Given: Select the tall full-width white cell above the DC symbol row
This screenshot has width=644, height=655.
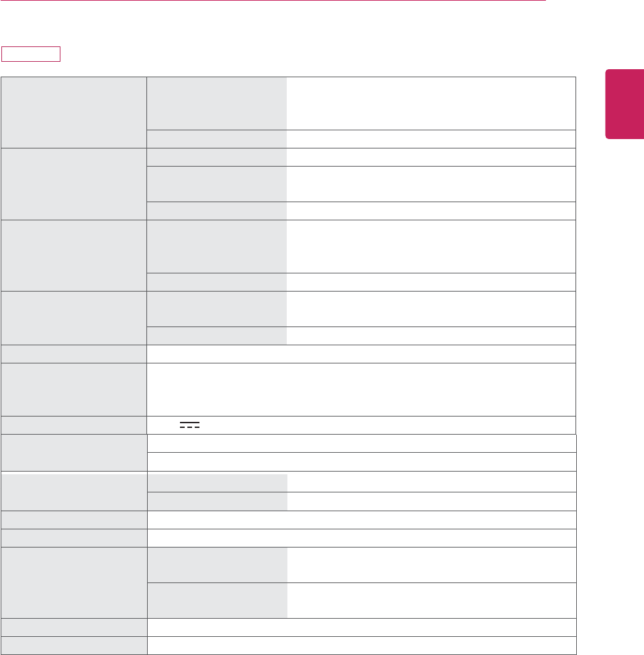Looking at the screenshot, I should point(361,390).
